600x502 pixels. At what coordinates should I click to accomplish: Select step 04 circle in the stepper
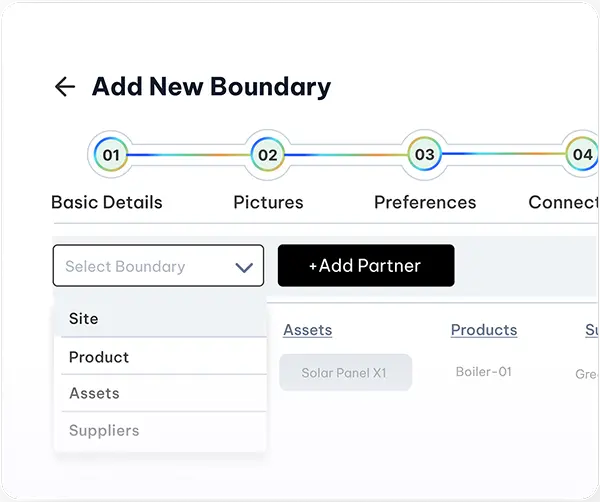point(582,155)
